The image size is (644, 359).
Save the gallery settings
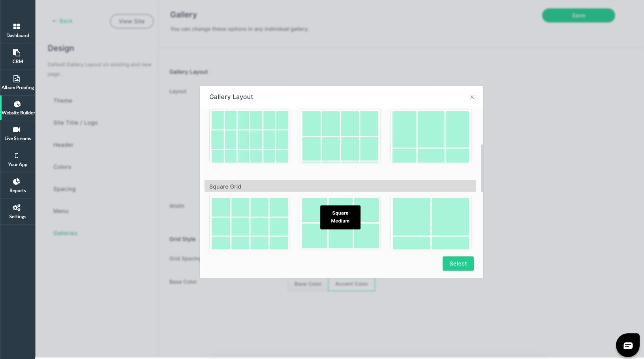578,15
